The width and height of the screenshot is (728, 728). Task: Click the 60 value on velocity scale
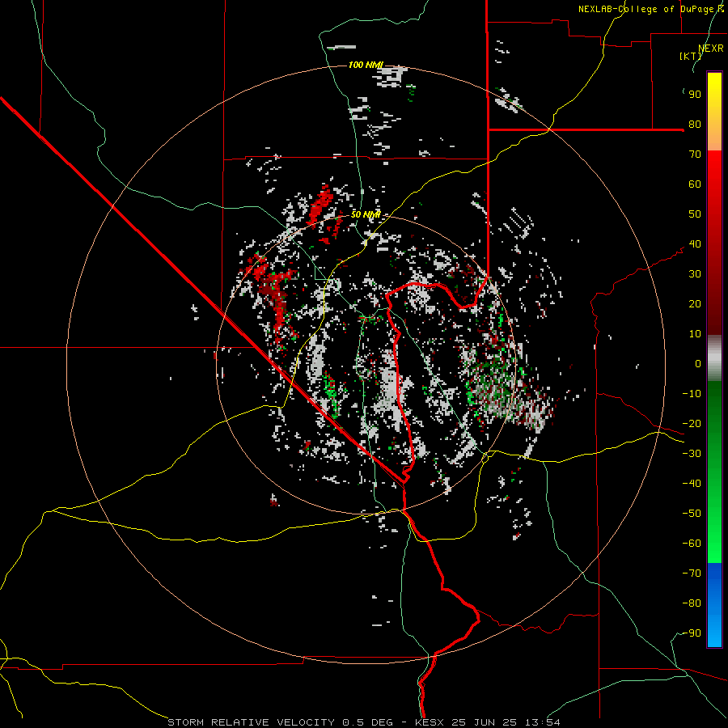pyautogui.click(x=695, y=184)
